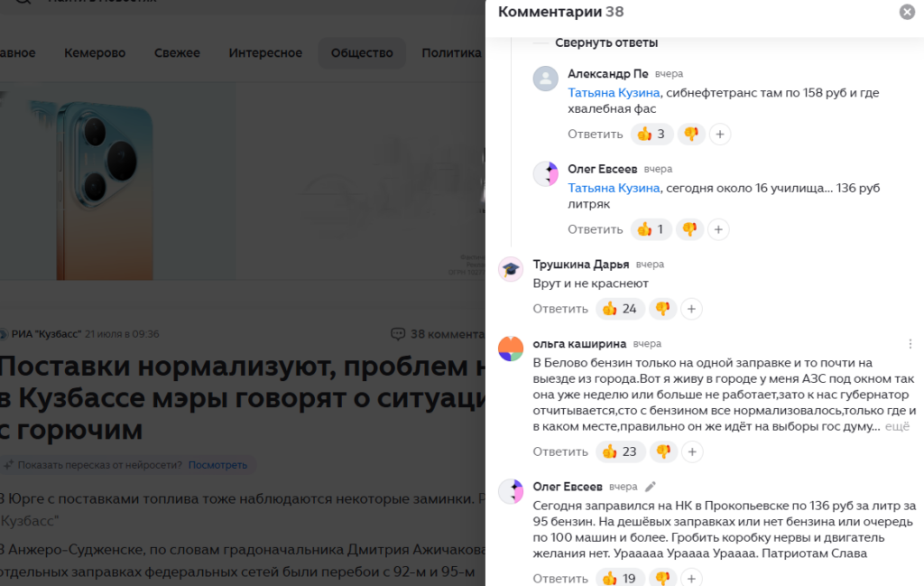Open Александр Пе's profile name
924x586 pixels.
pyautogui.click(x=607, y=74)
